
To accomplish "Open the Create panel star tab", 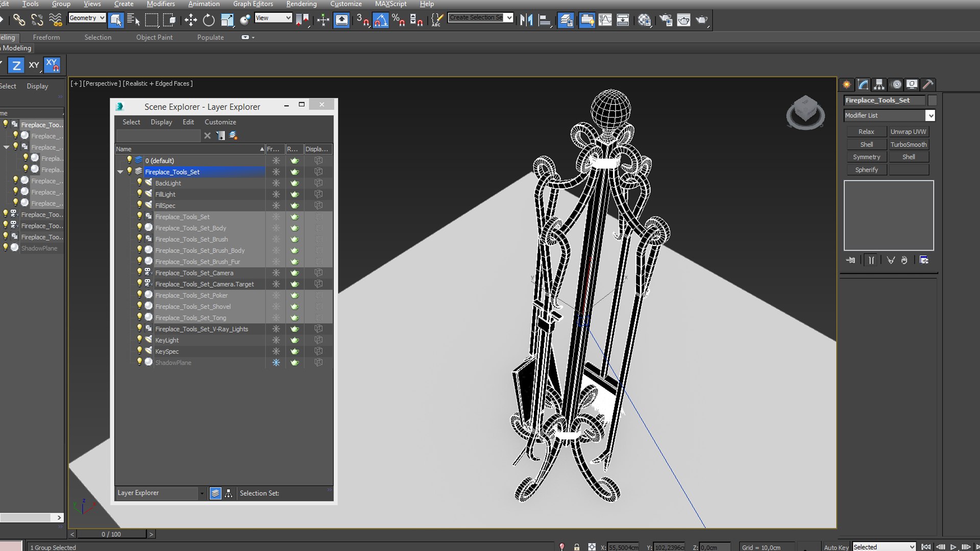I will 846,84.
